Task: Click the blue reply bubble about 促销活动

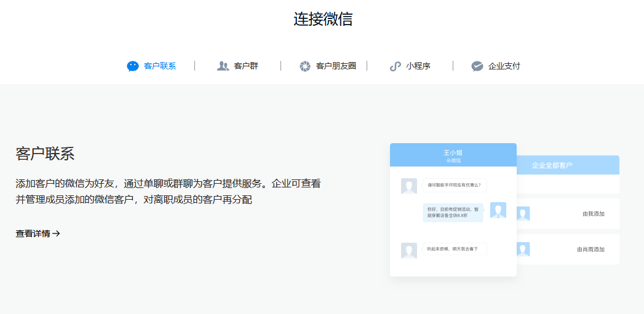Action: 453,212
